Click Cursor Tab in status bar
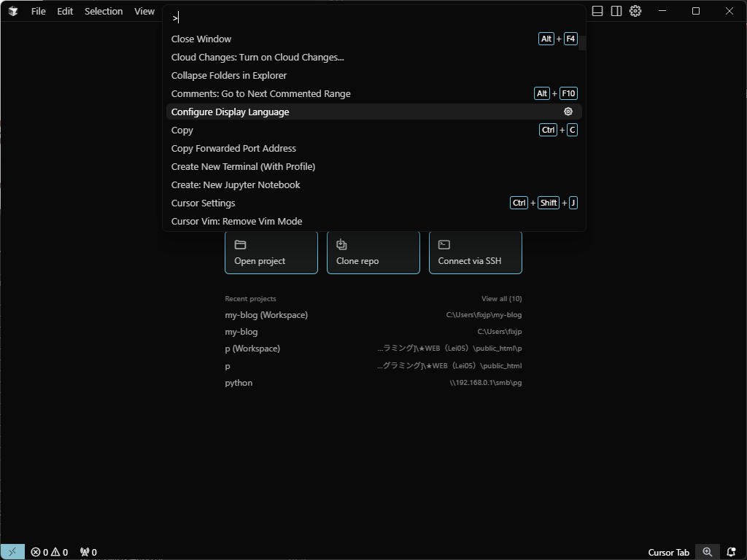 (x=668, y=552)
